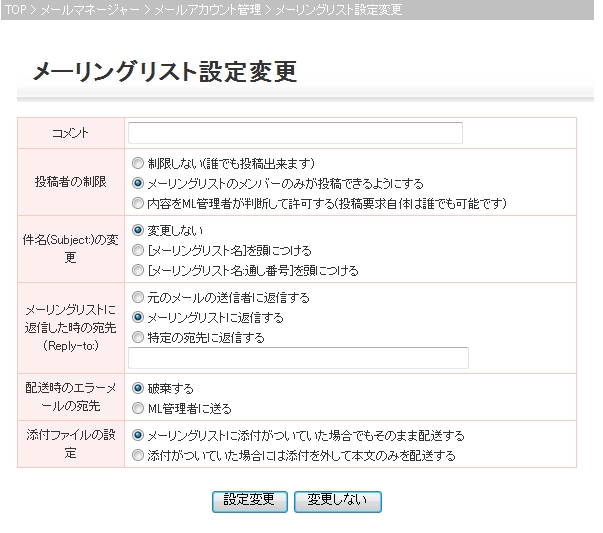Image resolution: width=603 pixels, height=533 pixels.
Task: Select 変更しない for Subject setting
Action: click(138, 230)
